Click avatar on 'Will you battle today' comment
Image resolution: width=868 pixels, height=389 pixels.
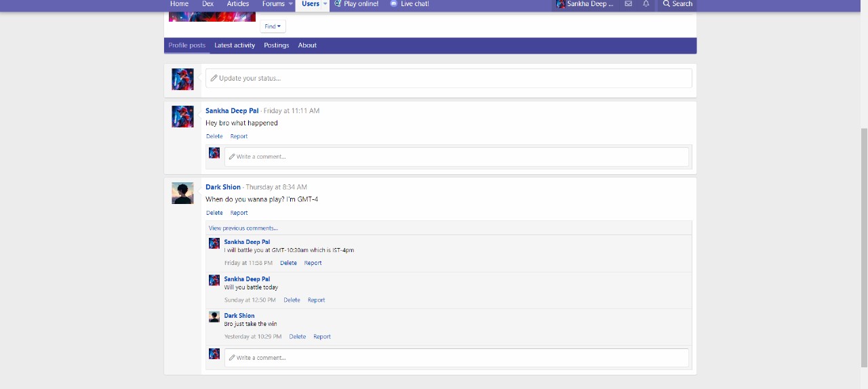214,280
